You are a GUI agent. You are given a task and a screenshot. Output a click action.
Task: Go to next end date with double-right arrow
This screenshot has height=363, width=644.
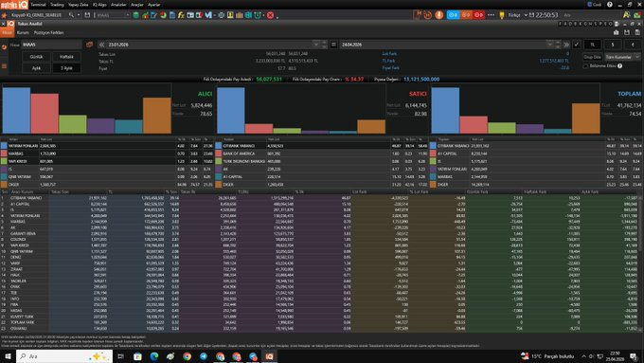[x=566, y=45]
